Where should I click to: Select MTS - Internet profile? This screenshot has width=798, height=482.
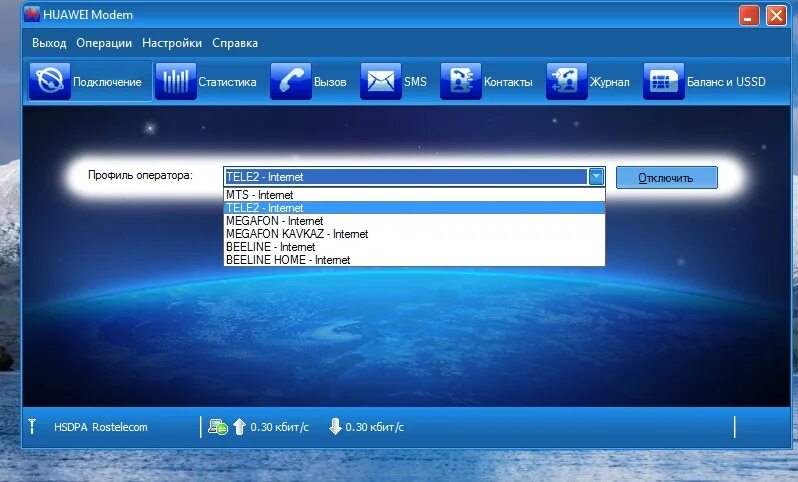coord(414,195)
